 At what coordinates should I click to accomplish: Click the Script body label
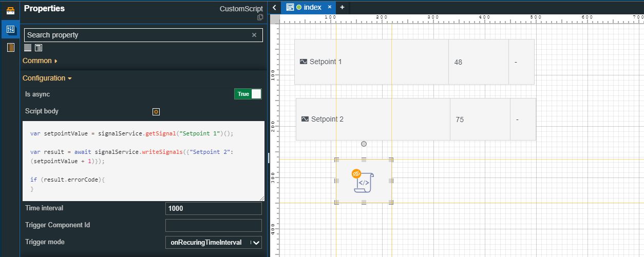(x=42, y=111)
